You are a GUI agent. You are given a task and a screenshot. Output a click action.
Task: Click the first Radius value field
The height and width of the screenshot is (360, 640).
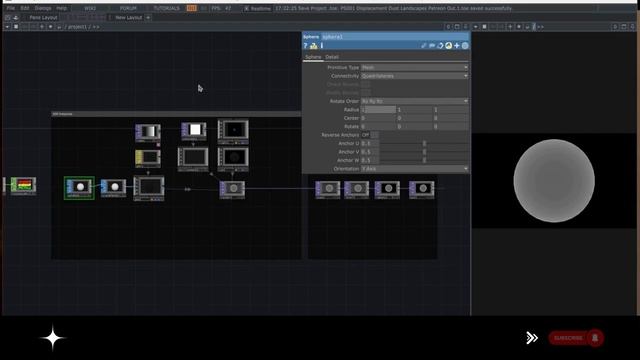pyautogui.click(x=378, y=109)
